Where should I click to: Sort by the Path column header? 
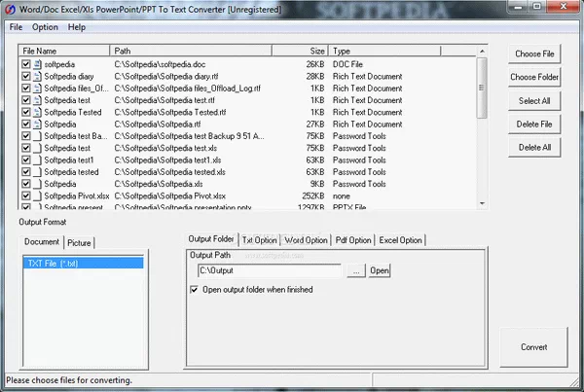[191, 51]
